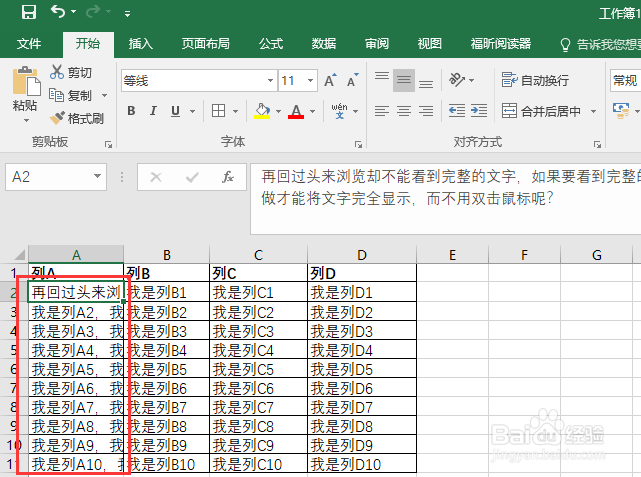Viewport: 641px width, 477px height.
Task: Undo the last action
Action: (58, 11)
